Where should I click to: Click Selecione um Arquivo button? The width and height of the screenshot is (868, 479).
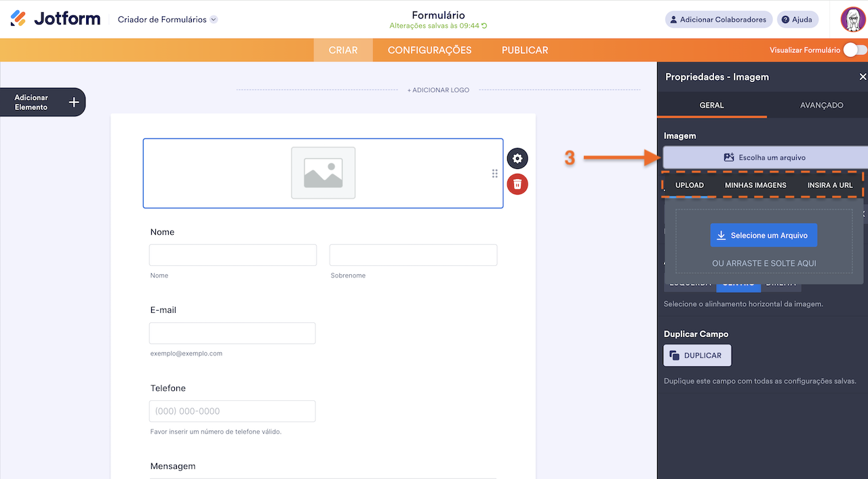pos(764,235)
